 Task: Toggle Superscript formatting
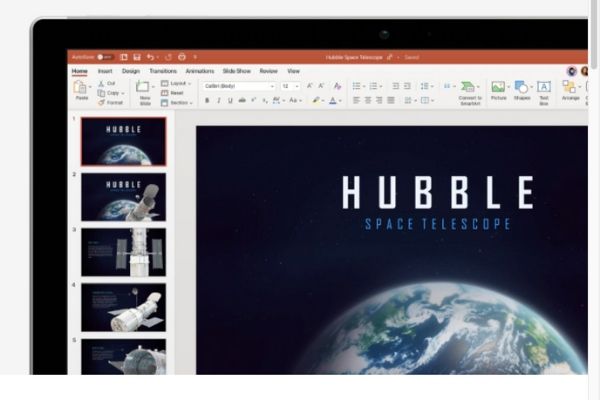click(253, 100)
